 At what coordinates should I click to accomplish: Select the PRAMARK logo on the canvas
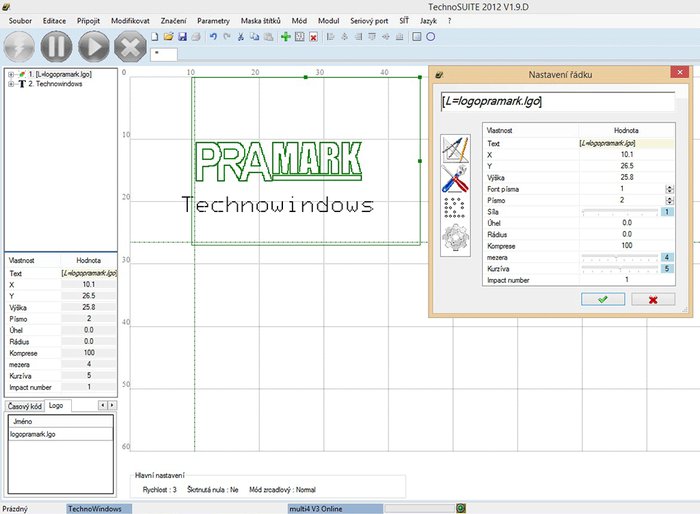[x=278, y=161]
